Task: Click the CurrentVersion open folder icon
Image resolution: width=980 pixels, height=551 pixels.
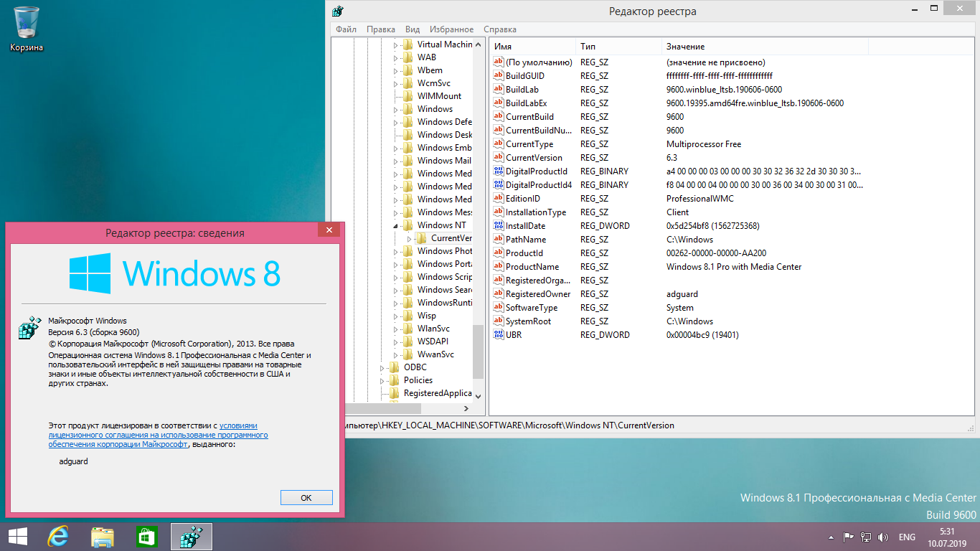Action: [423, 238]
